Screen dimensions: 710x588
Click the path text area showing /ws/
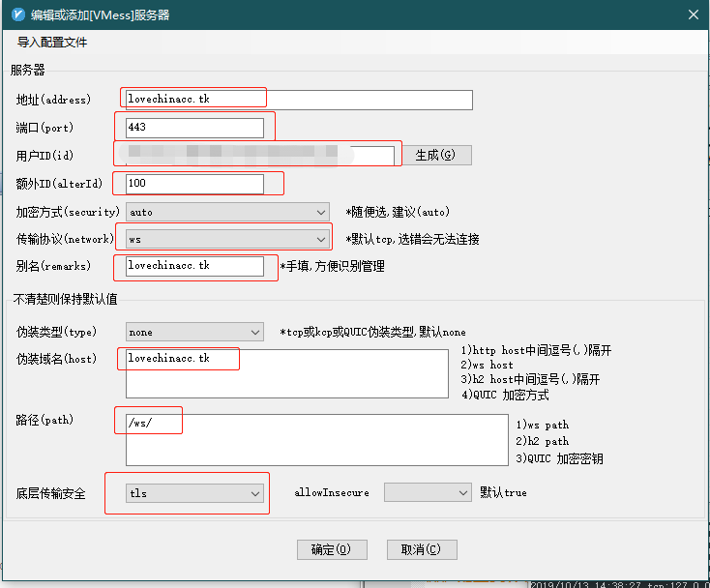click(317, 439)
